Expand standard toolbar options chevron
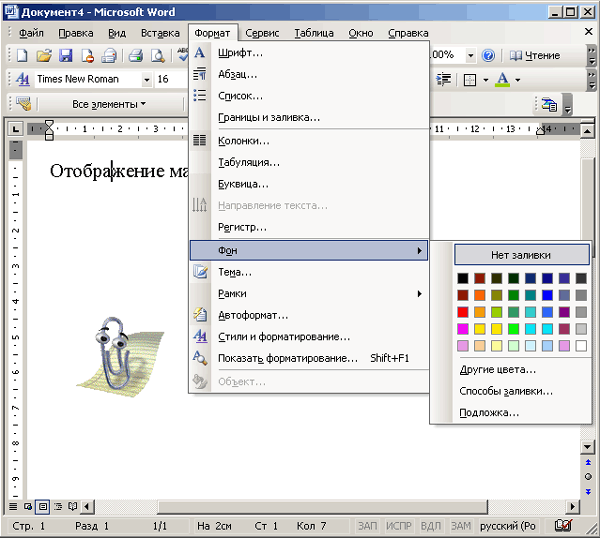Viewport: 600px width, 538px height. pos(592,55)
